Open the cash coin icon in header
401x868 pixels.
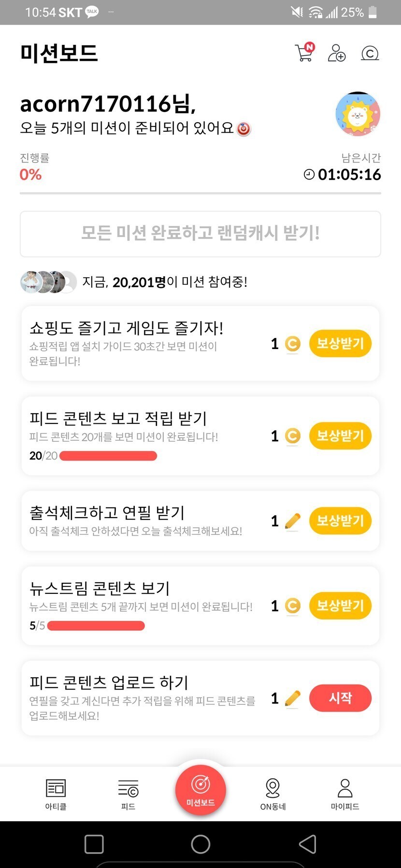tap(370, 53)
